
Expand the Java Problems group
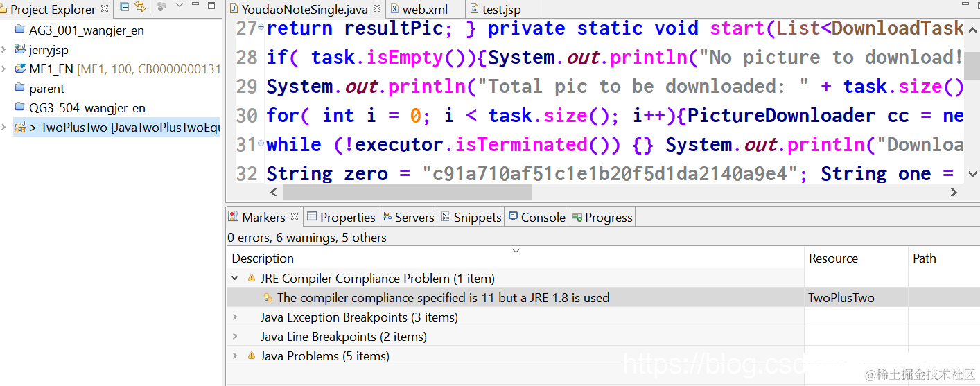tap(235, 356)
